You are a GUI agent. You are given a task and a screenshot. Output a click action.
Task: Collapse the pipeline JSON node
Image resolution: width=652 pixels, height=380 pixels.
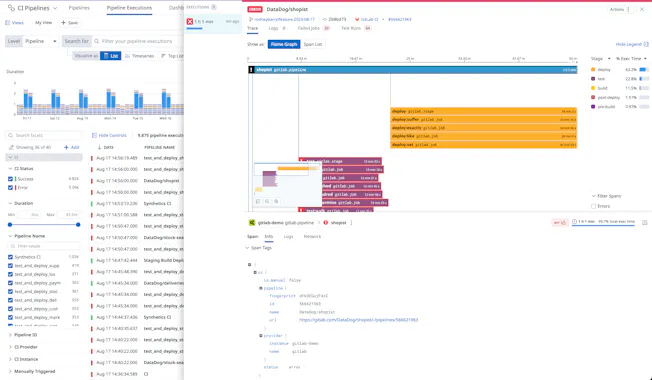tap(261, 288)
